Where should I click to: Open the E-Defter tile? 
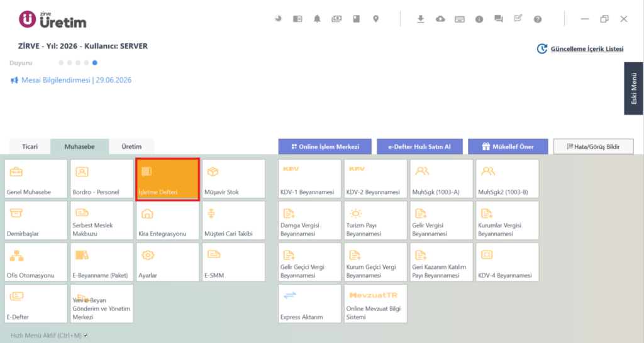[36, 303]
